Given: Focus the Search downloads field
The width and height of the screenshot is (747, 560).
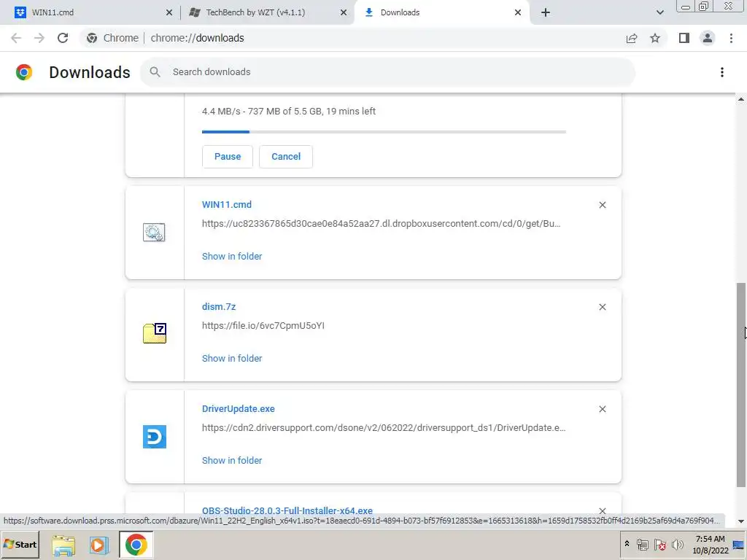Looking at the screenshot, I should click(388, 72).
